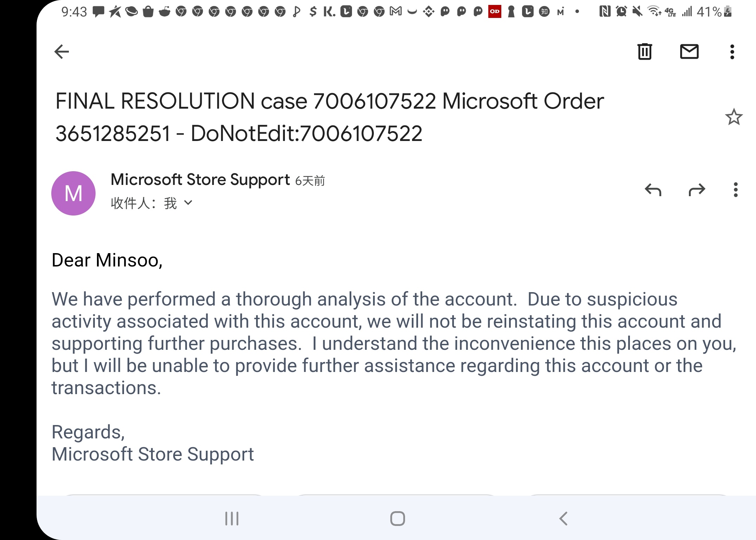Tap the back arrow to return to inbox
This screenshot has width=756, height=540.
(x=62, y=52)
